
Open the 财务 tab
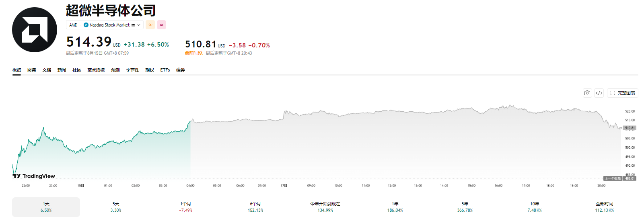(x=32, y=70)
